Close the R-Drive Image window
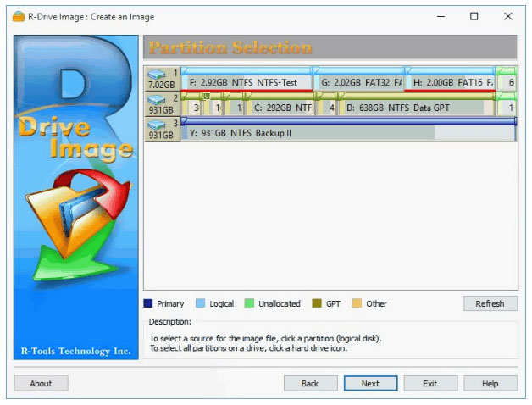This screenshot has width=532, height=405. (x=508, y=16)
